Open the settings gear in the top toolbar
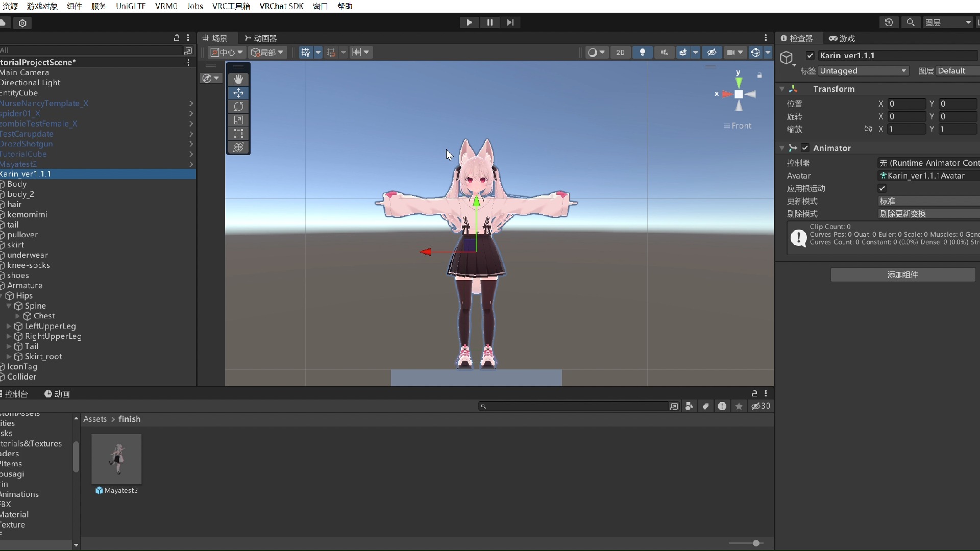The image size is (980, 551). click(x=22, y=23)
